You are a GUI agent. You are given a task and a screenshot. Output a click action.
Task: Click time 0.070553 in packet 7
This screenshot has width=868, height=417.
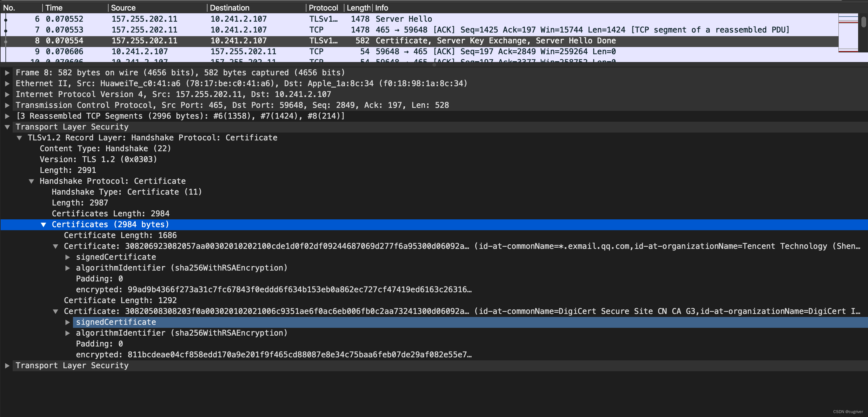[64, 30]
